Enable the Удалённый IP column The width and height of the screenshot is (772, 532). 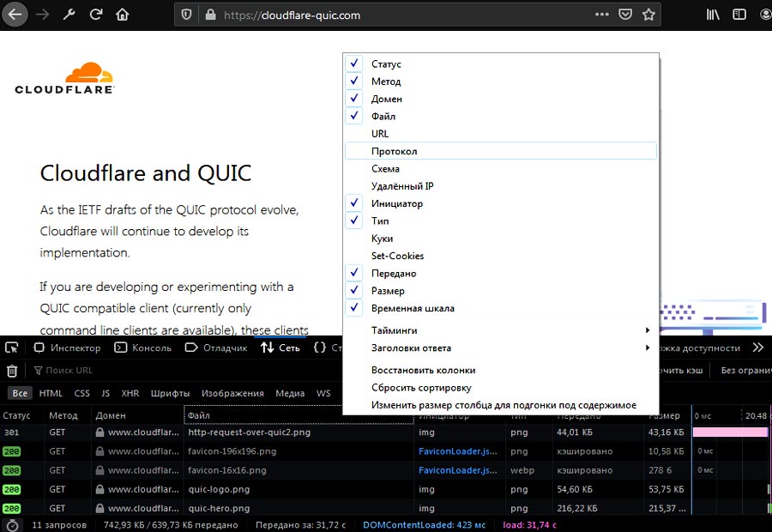coord(501,186)
